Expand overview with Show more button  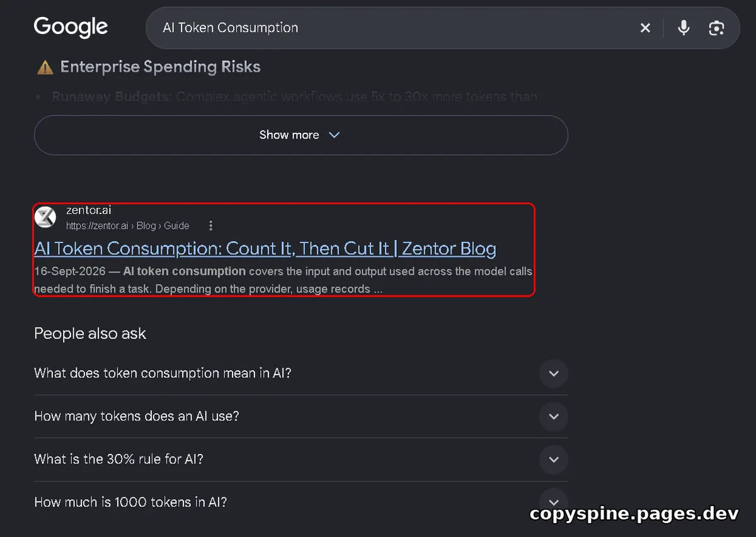point(301,135)
